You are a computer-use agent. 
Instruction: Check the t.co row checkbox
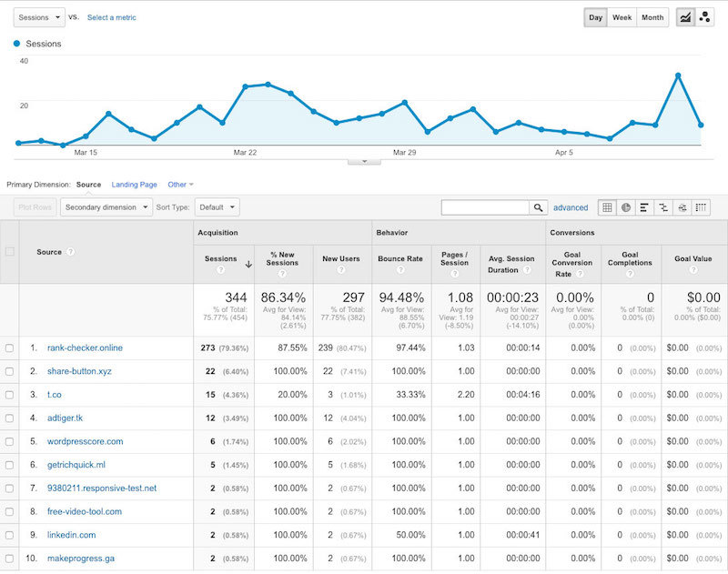pyautogui.click(x=9, y=395)
